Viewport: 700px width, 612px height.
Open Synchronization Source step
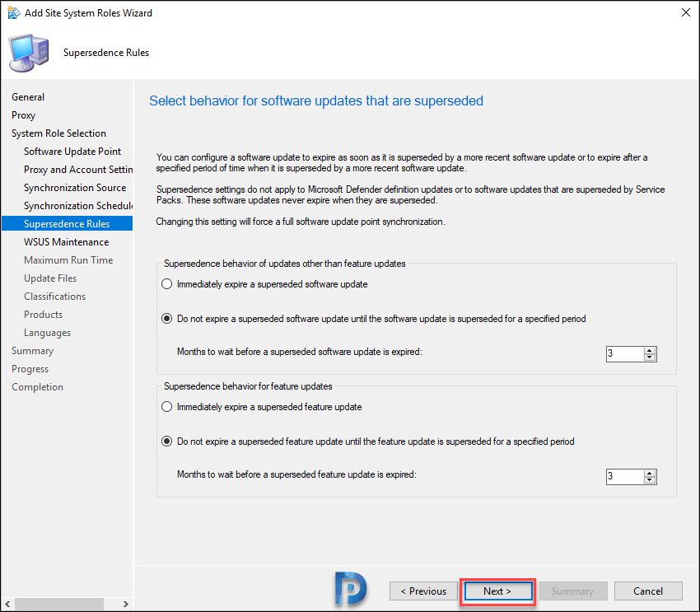click(75, 188)
